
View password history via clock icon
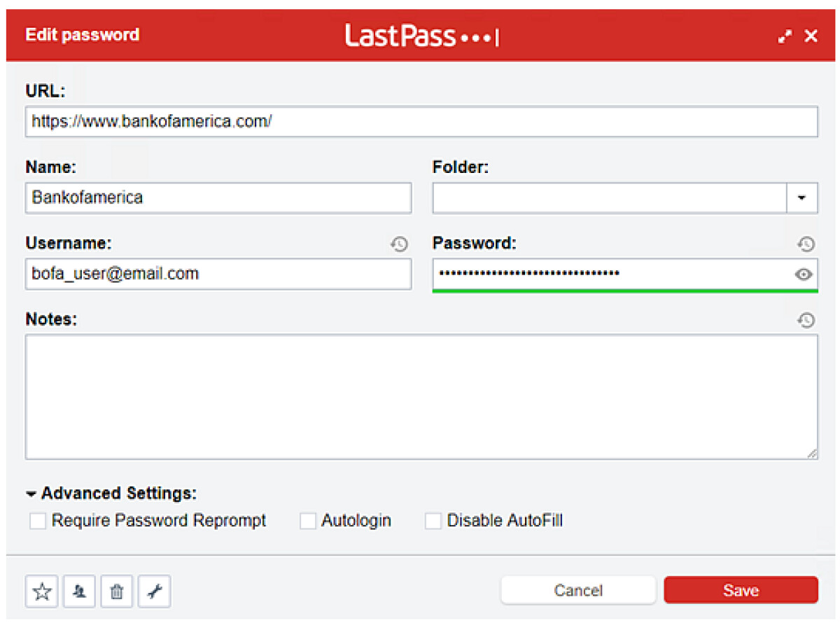(x=806, y=244)
